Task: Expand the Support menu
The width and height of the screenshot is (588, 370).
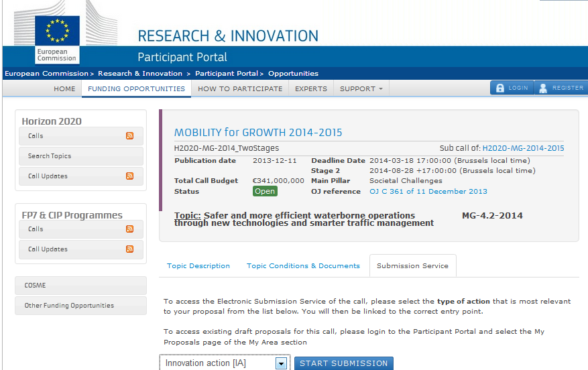Action: [x=361, y=89]
